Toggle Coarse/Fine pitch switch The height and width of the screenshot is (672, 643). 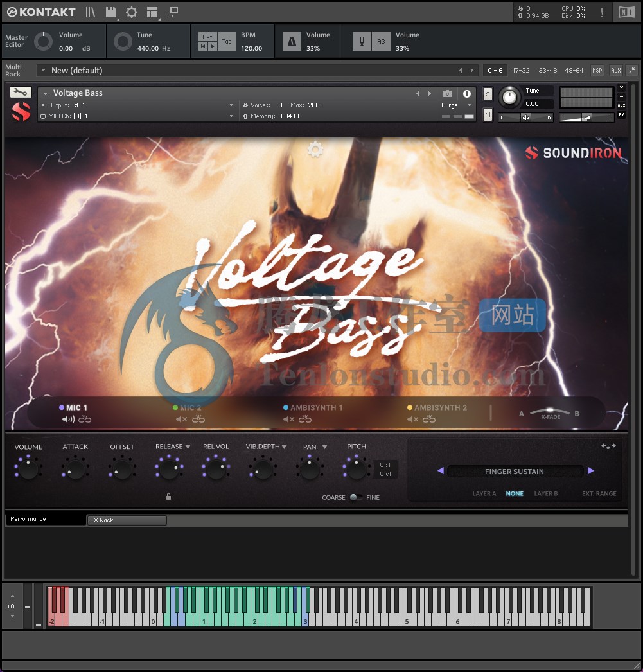tap(356, 497)
